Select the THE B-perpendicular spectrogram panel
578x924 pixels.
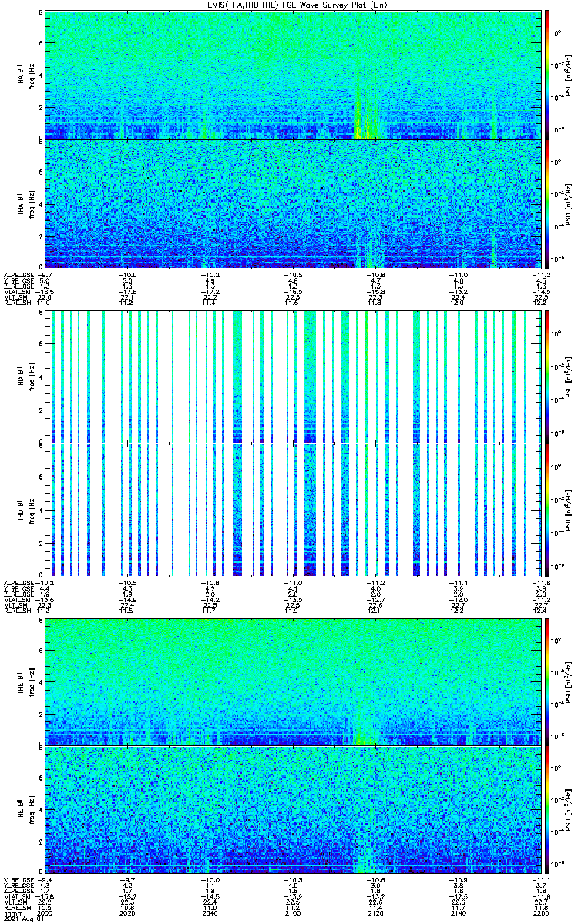pyautogui.click(x=293, y=681)
